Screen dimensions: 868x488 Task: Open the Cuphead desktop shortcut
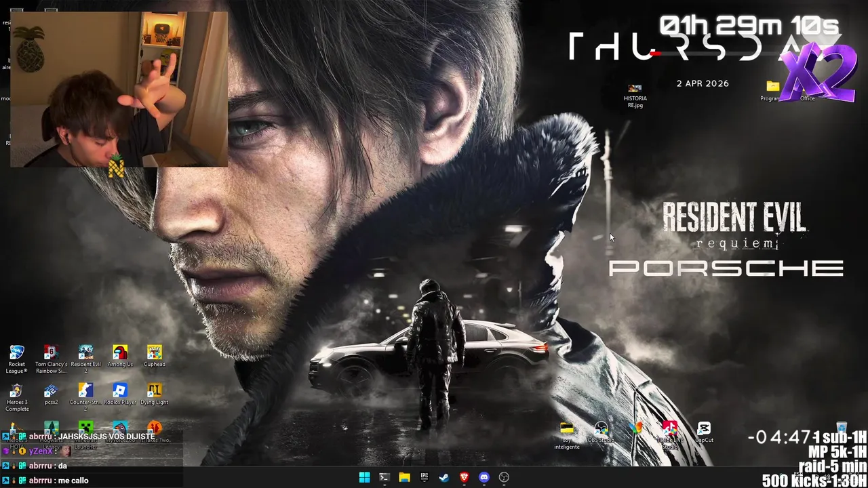[154, 357]
